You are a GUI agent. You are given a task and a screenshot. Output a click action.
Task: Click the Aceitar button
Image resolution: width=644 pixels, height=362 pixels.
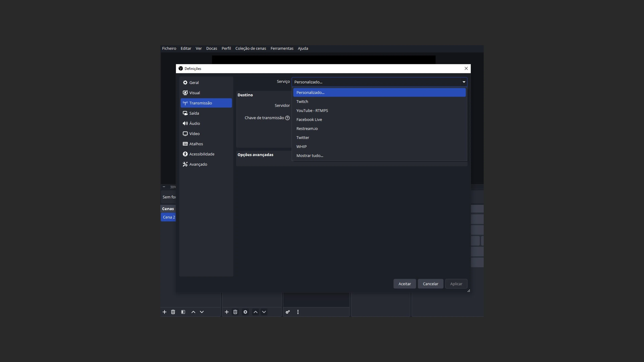pyautogui.click(x=405, y=284)
